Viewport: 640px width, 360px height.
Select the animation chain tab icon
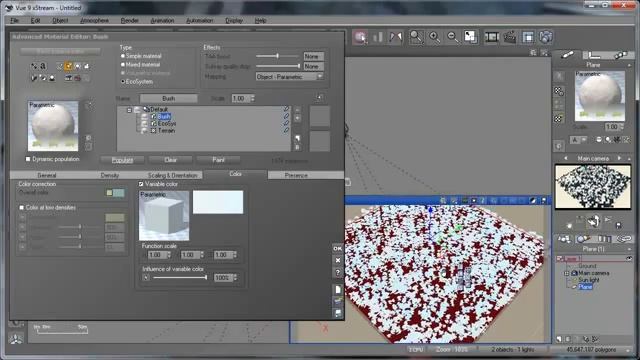pyautogui.click(x=620, y=55)
